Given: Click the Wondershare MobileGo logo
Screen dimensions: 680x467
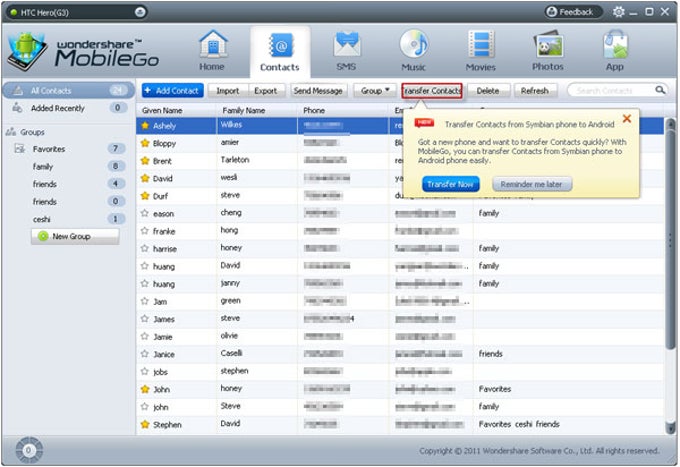Looking at the screenshot, I should [x=83, y=52].
